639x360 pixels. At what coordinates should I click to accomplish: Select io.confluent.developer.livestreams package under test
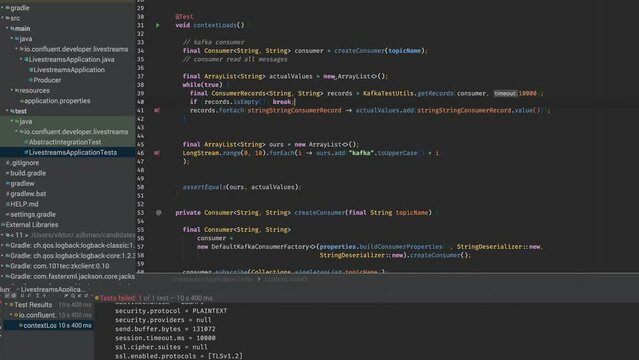pyautogui.click(x=76, y=132)
